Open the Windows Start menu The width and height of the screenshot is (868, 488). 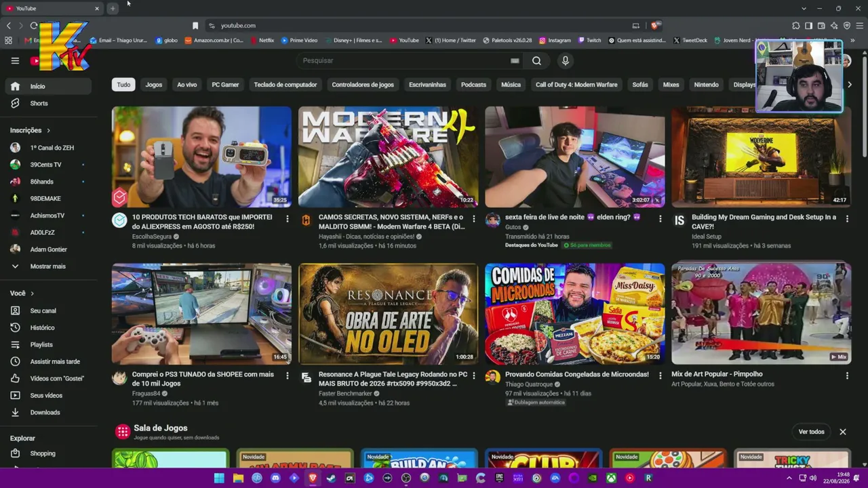219,478
